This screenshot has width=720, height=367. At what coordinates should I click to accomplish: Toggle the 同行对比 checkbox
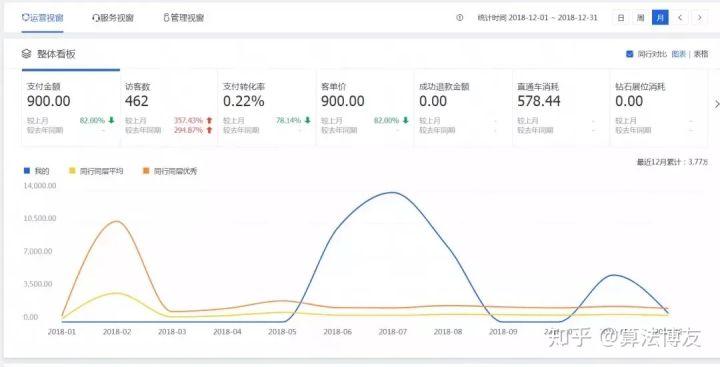click(x=630, y=54)
